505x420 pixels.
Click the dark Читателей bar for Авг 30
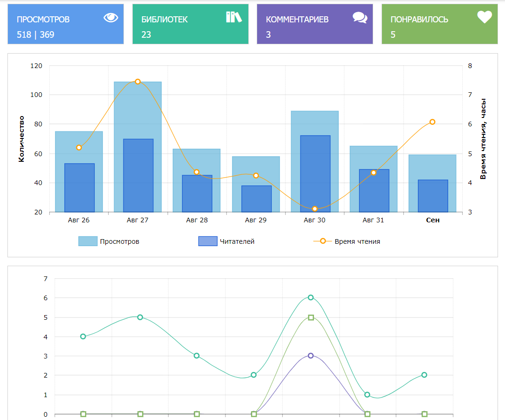[315, 173]
